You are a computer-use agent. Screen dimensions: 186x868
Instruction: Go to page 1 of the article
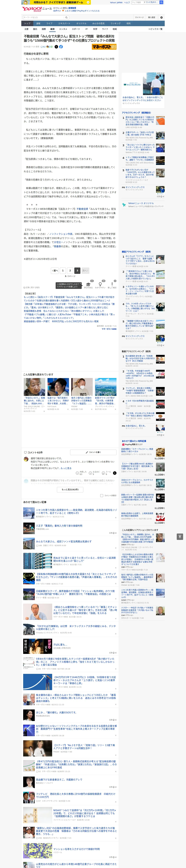[63, 270]
